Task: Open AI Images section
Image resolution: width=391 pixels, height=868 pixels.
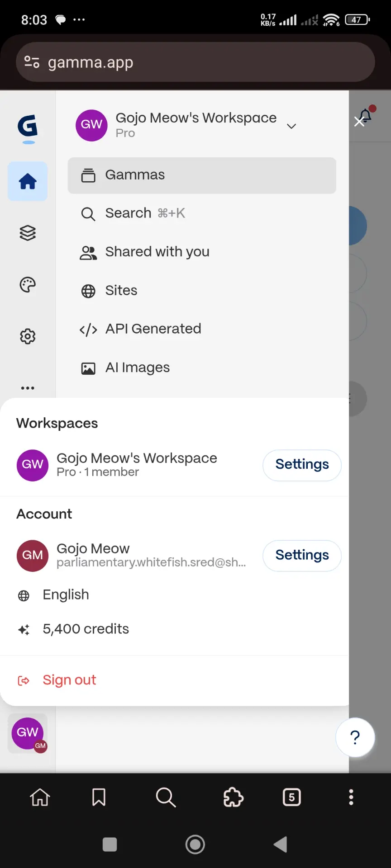Action: click(x=202, y=368)
